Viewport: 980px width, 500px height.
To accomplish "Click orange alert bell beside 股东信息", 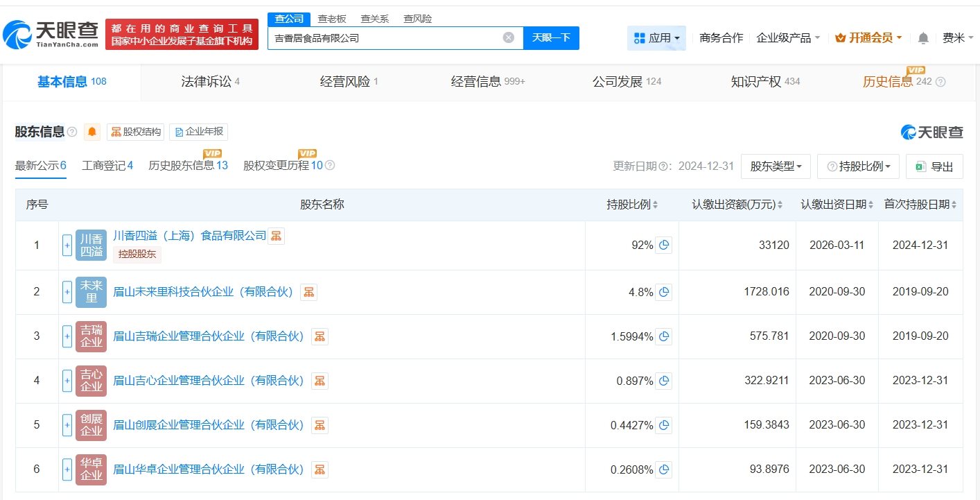I will tap(91, 132).
